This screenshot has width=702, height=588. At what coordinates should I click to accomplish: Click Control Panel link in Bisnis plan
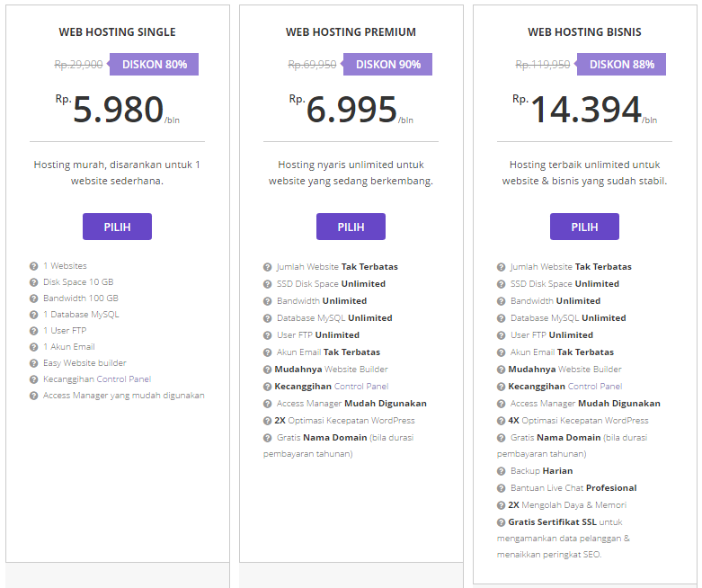595,386
